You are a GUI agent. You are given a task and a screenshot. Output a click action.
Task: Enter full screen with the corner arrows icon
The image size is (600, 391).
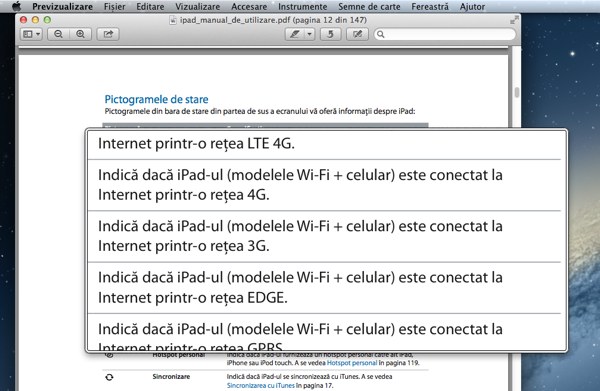514,20
